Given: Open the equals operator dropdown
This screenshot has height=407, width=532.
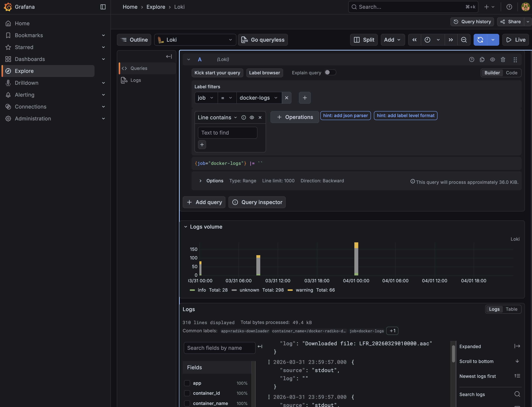Looking at the screenshot, I should pyautogui.click(x=227, y=98).
